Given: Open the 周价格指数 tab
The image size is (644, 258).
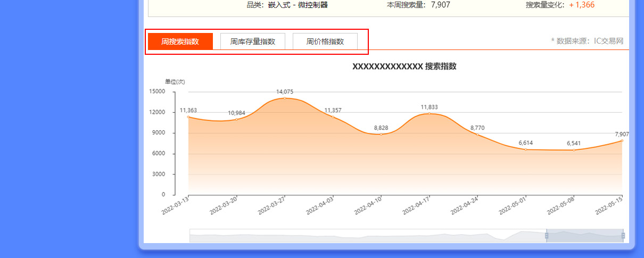Looking at the screenshot, I should point(325,41).
